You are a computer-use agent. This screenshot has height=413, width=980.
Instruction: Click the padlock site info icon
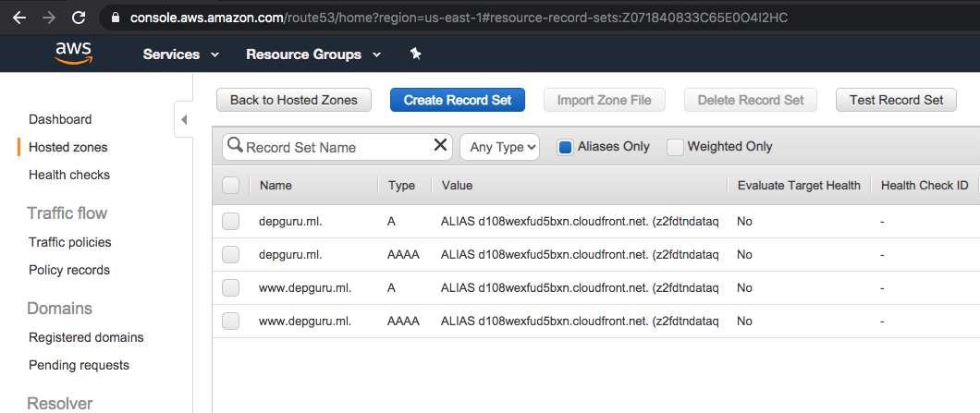[116, 18]
